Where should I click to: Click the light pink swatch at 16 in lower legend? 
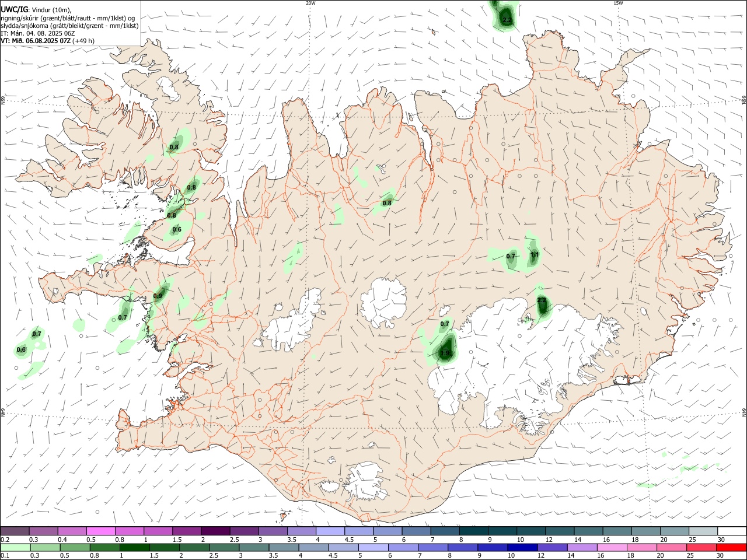point(612,548)
